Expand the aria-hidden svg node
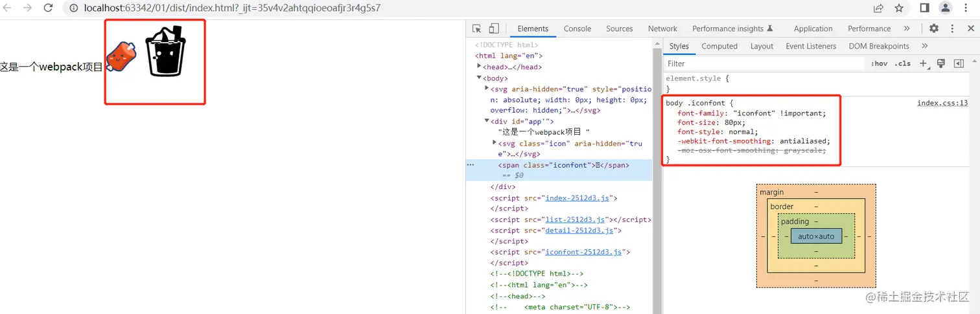 (487, 89)
